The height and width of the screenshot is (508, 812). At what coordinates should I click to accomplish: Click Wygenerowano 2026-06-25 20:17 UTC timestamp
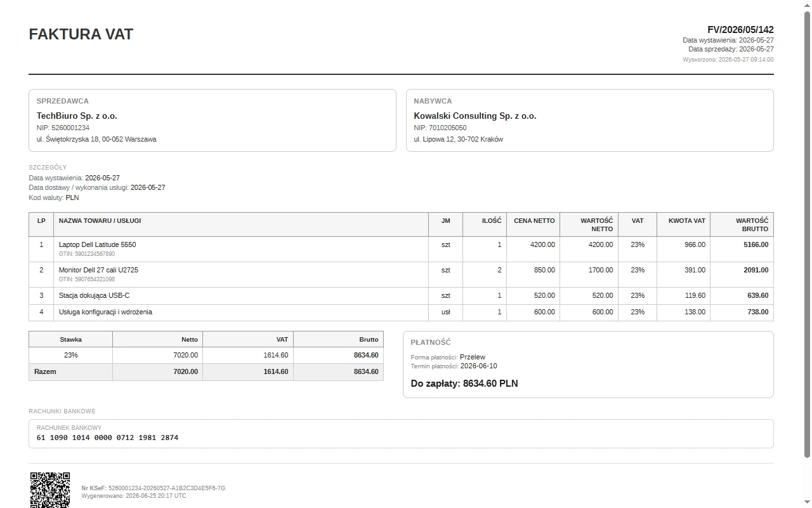tap(134, 496)
